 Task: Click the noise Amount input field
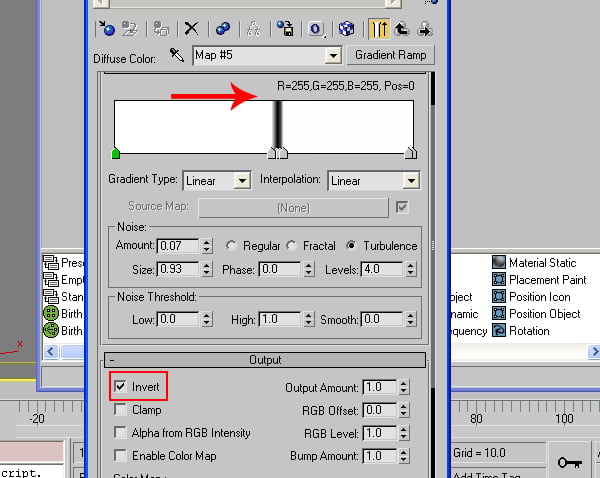pos(178,245)
